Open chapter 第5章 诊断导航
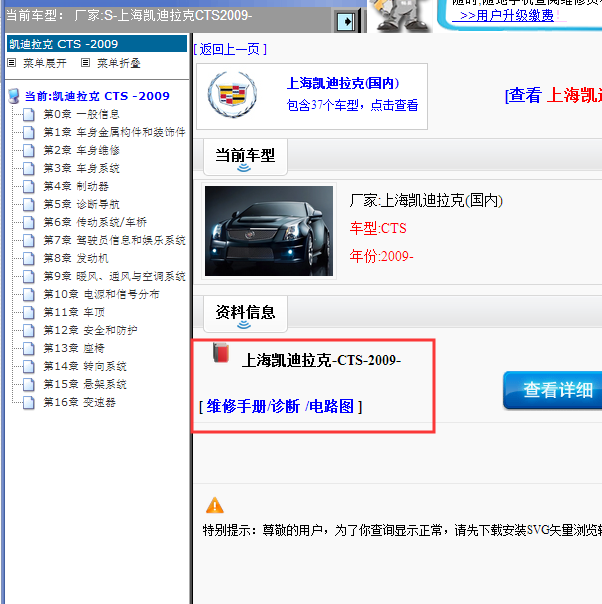The height and width of the screenshot is (604, 602). click(81, 204)
